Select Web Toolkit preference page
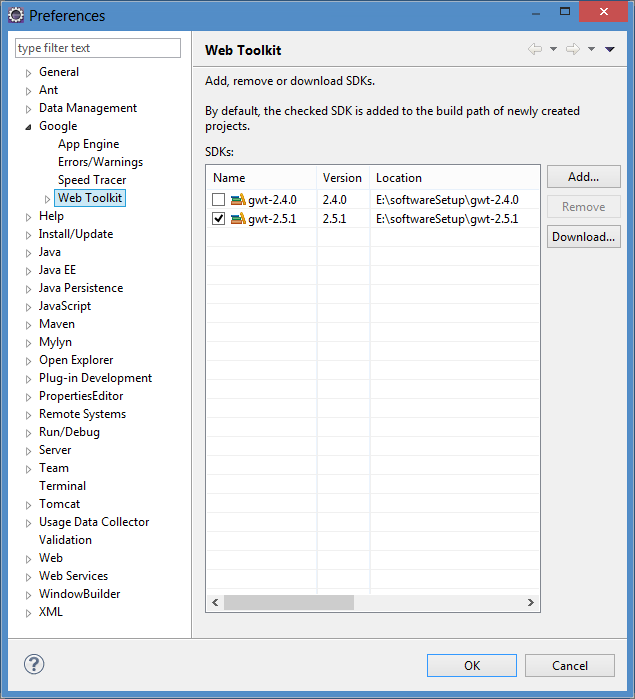 click(x=90, y=198)
